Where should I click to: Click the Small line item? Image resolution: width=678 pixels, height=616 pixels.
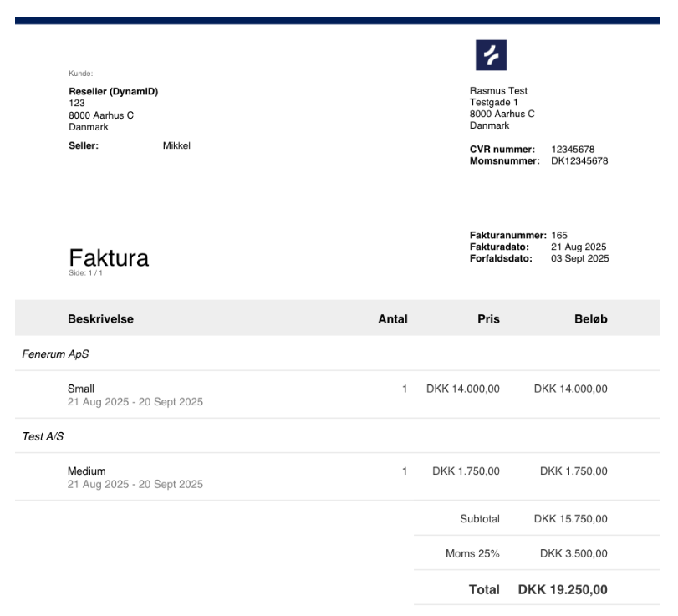81,389
